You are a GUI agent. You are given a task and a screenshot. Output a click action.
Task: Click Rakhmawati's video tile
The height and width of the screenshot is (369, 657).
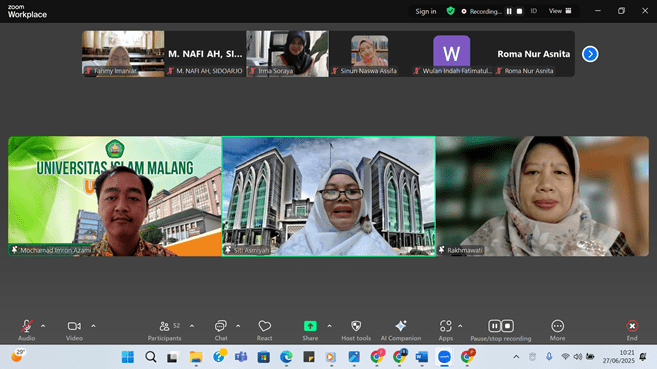pos(543,196)
